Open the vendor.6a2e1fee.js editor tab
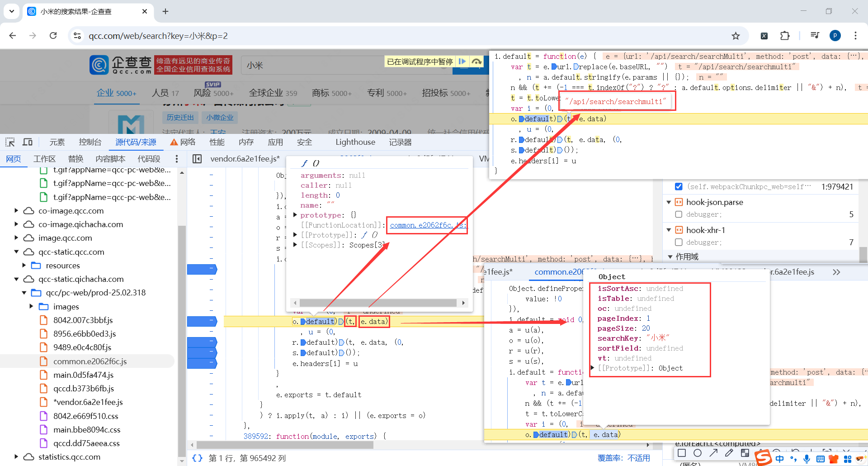The image size is (868, 466). [245, 159]
